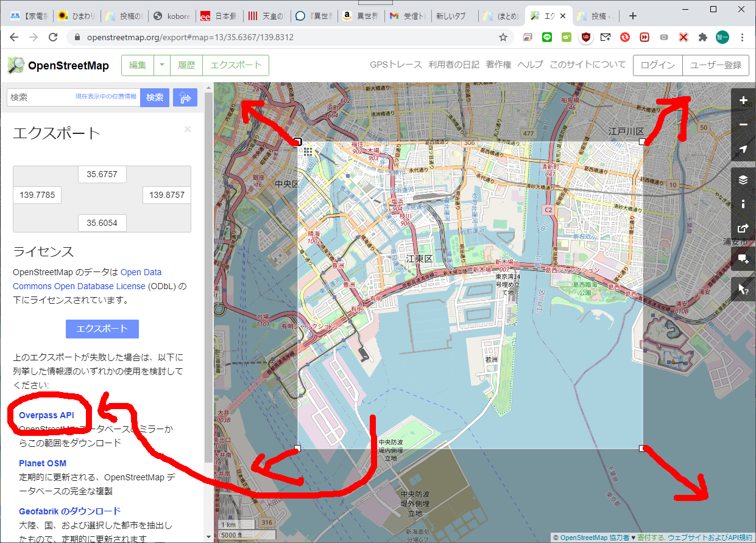Click the zoom in plus button on map
This screenshot has height=543, width=756.
pos(743,100)
